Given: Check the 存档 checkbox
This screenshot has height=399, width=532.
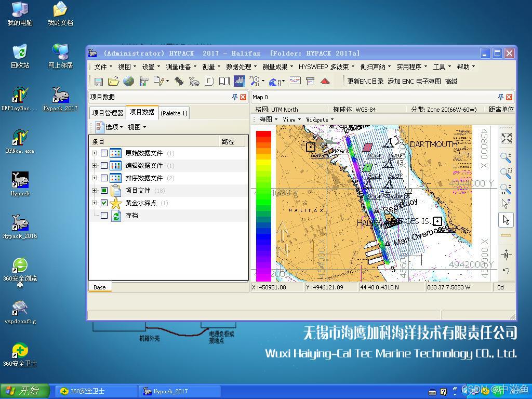Looking at the screenshot, I should coord(104,215).
